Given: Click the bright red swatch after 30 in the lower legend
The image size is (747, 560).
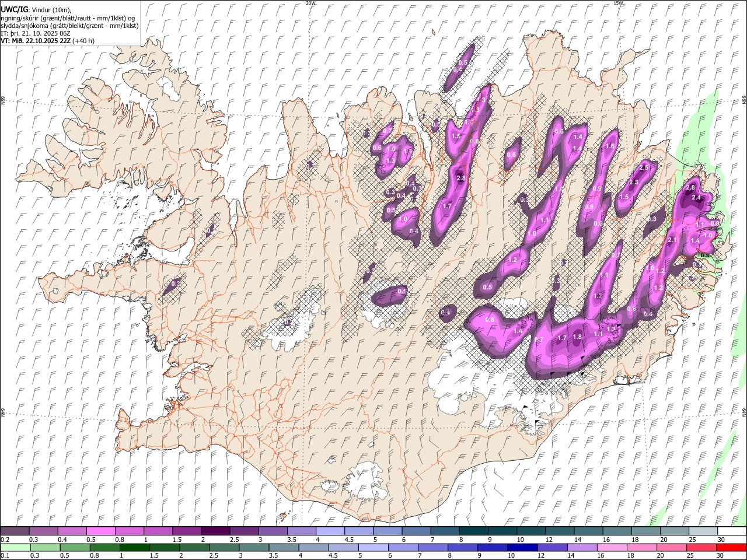Looking at the screenshot, I should 731,547.
